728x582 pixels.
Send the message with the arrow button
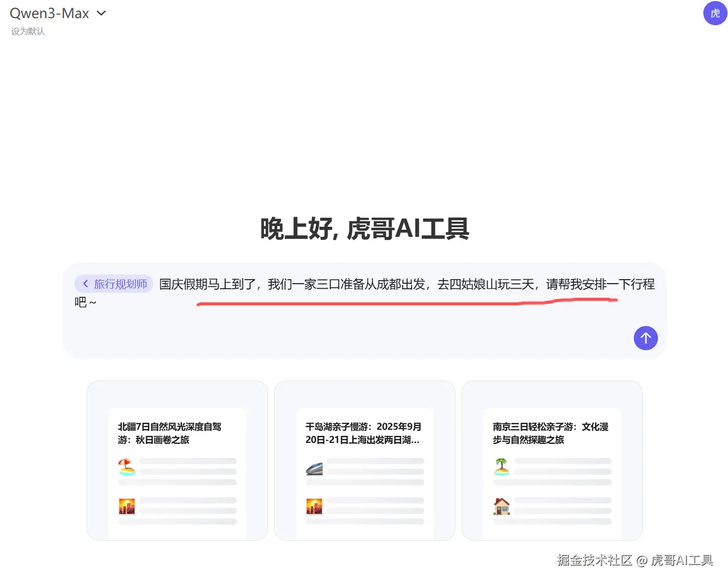[645, 338]
